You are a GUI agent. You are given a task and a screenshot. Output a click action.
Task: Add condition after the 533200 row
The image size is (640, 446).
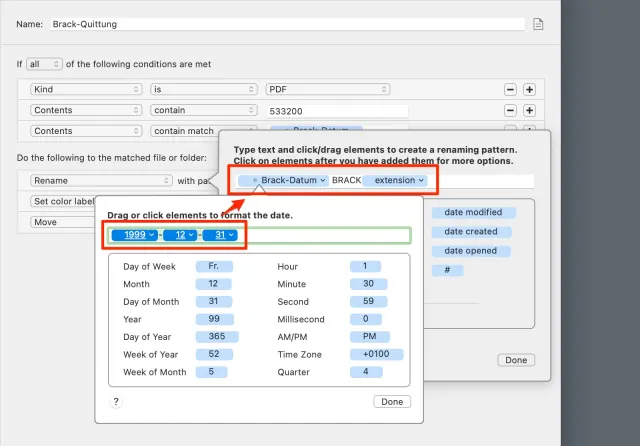tap(529, 110)
